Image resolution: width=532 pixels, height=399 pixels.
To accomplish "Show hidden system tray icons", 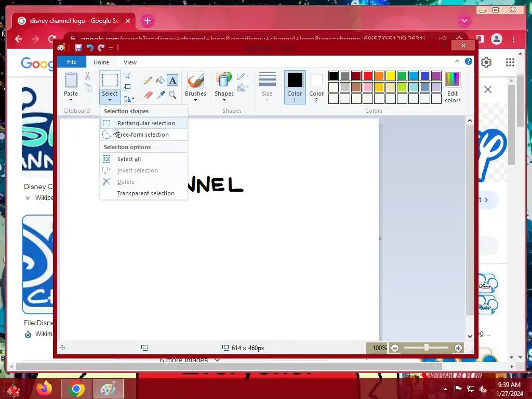I will pyautogui.click(x=445, y=389).
